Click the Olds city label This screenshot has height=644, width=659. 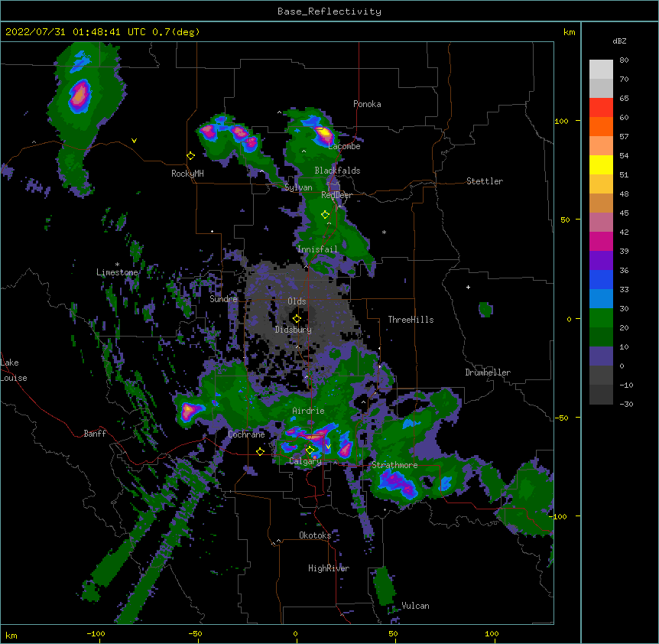[x=297, y=301]
